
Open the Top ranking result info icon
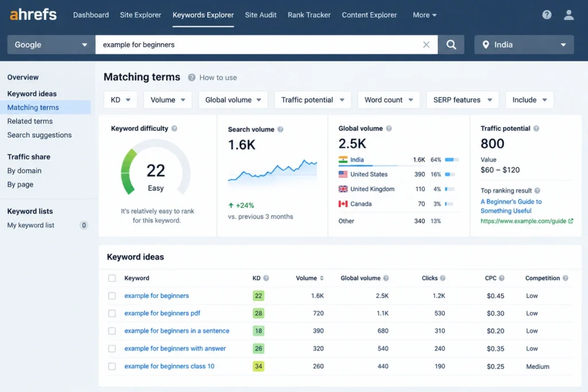coord(537,191)
